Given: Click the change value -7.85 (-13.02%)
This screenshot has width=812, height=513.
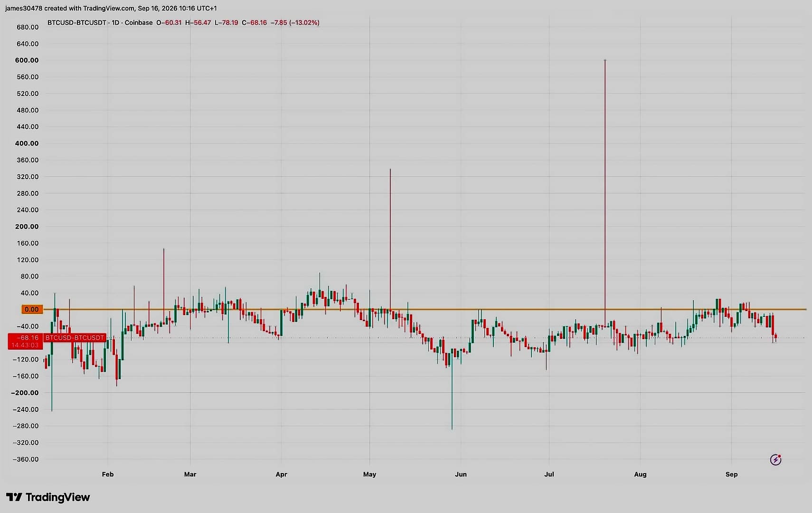Looking at the screenshot, I should click(295, 22).
